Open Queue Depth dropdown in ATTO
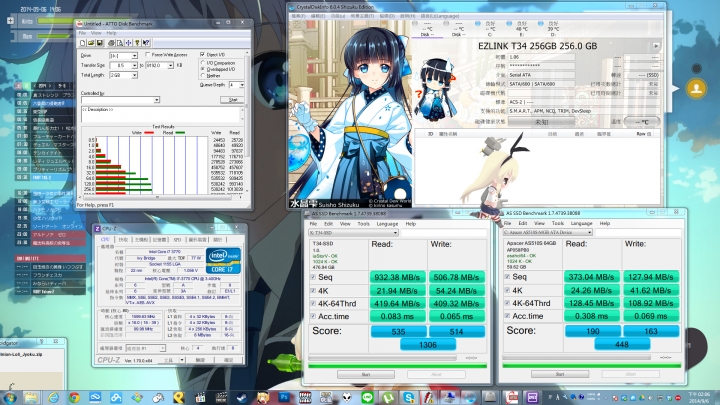 pyautogui.click(x=242, y=85)
